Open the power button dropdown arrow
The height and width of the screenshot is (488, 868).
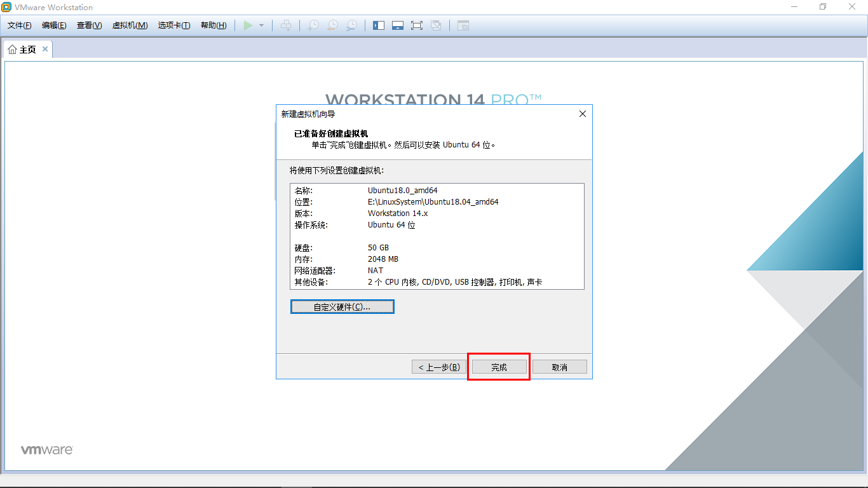(x=260, y=25)
